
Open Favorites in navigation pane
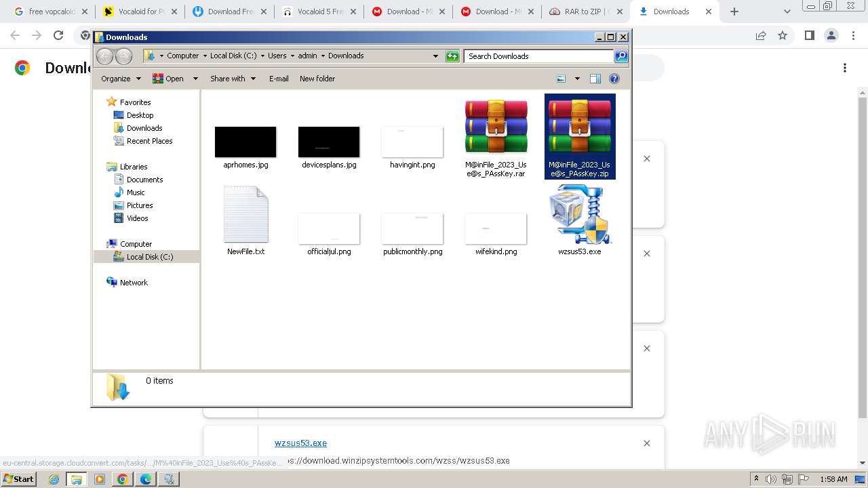click(135, 102)
